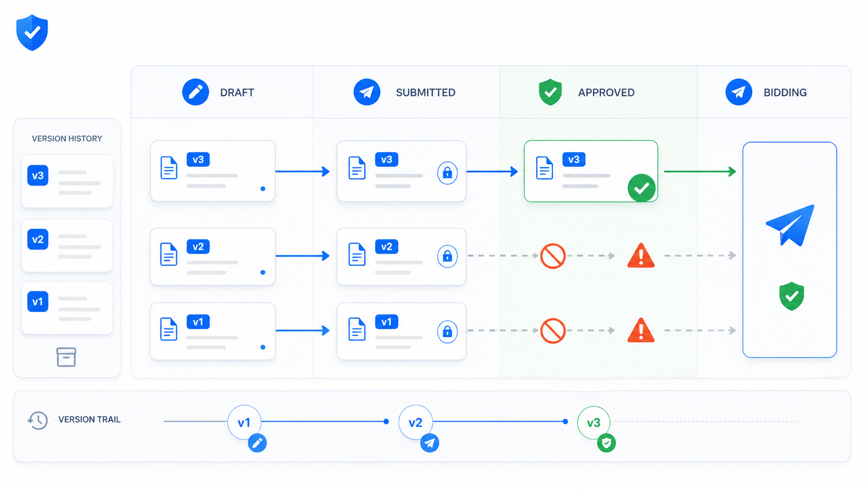Open the v1 draft document card
The width and height of the screenshot is (868, 489).
pyautogui.click(x=213, y=332)
